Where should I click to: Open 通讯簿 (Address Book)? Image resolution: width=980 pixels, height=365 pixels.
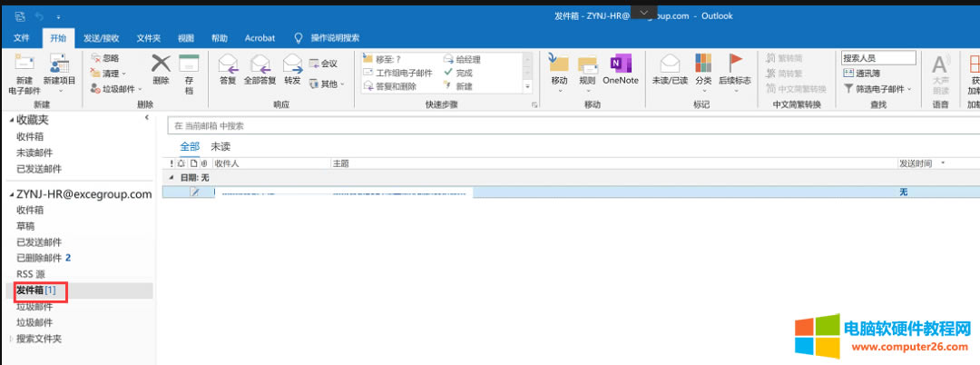[x=866, y=74]
